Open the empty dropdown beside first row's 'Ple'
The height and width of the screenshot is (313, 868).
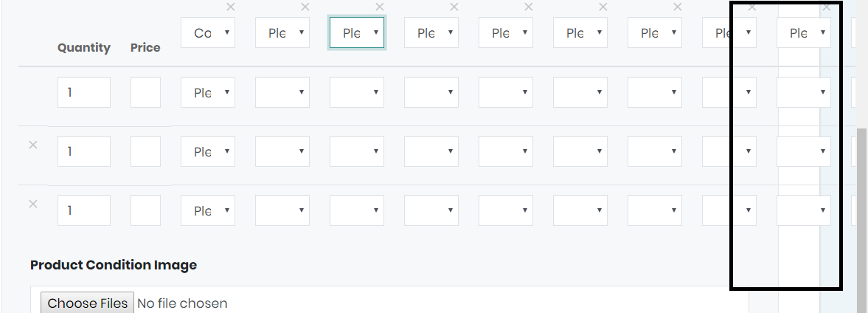[x=282, y=92]
